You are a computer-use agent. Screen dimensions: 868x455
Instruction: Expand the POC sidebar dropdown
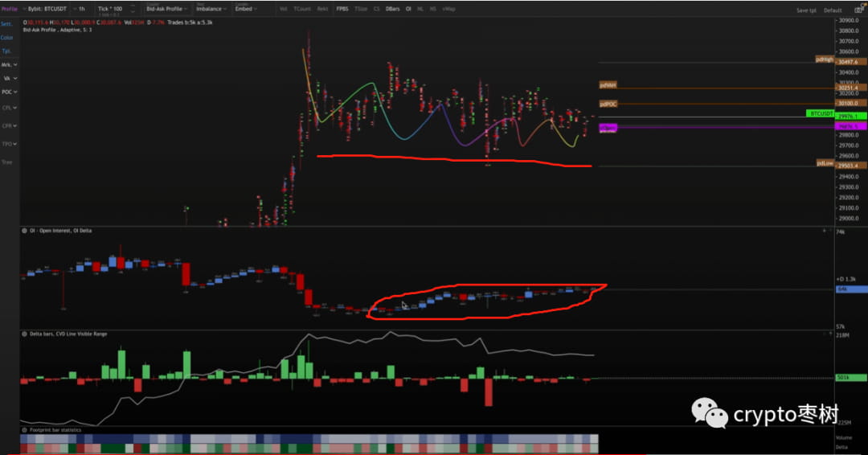tap(10, 92)
